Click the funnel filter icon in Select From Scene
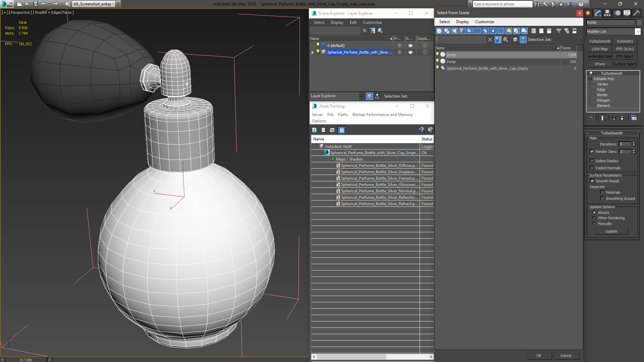 [x=559, y=31]
